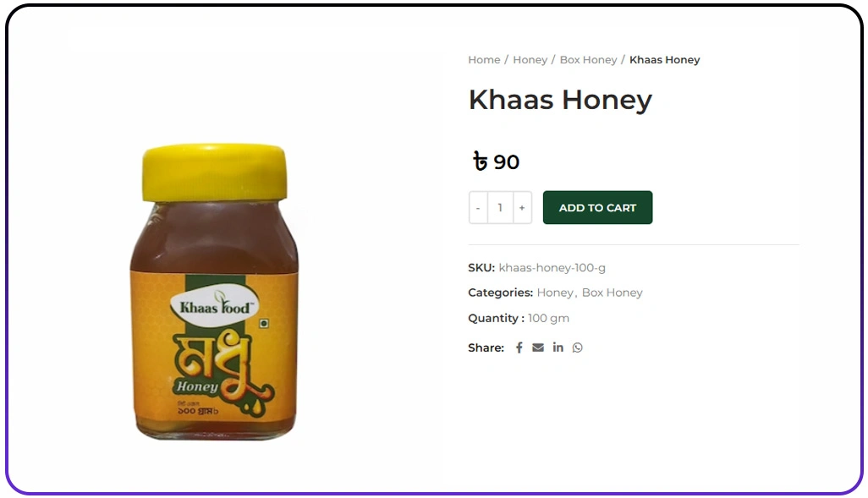The width and height of the screenshot is (868, 498).
Task: Share product via email envelope icon
Action: tap(538, 348)
